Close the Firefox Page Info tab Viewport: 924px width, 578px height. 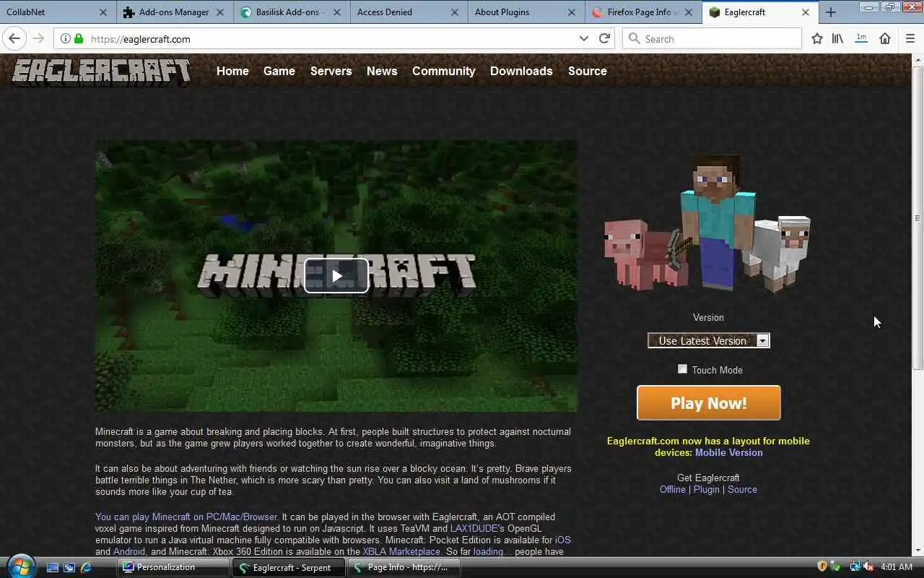(689, 12)
